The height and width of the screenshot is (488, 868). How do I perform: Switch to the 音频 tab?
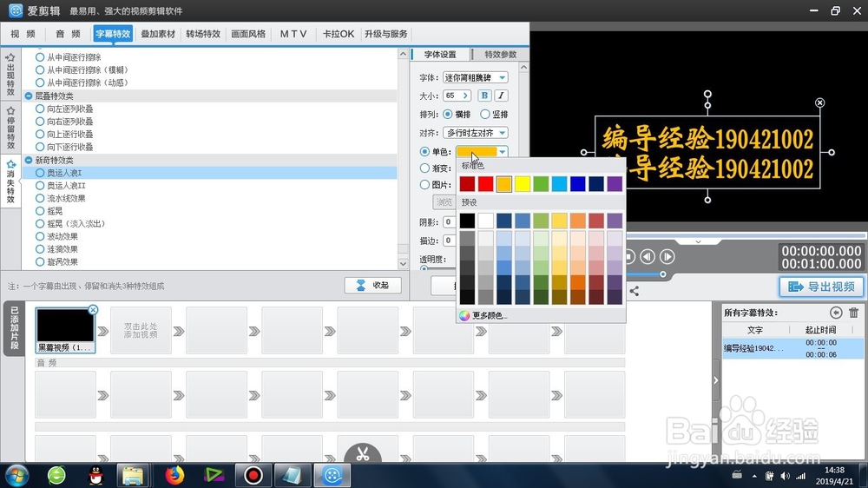(68, 34)
